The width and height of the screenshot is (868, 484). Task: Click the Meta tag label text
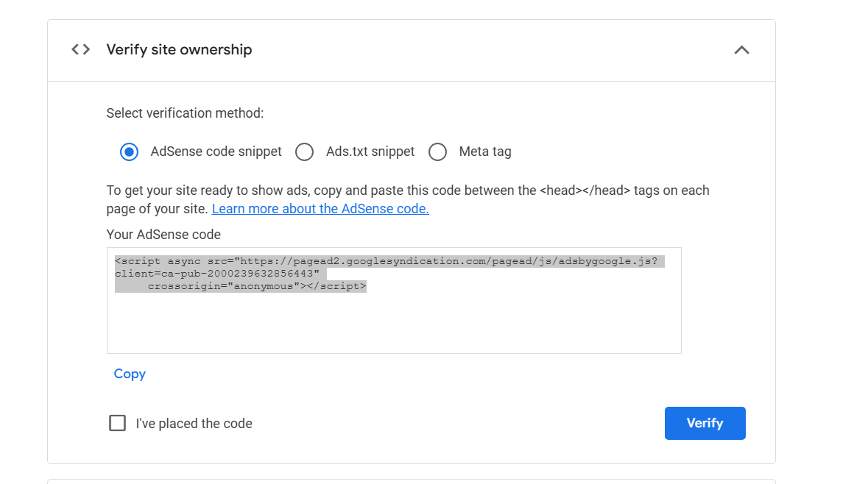point(485,152)
